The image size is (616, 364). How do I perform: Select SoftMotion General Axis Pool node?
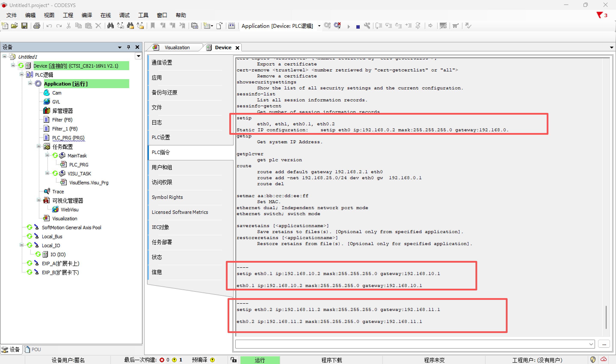tap(71, 228)
